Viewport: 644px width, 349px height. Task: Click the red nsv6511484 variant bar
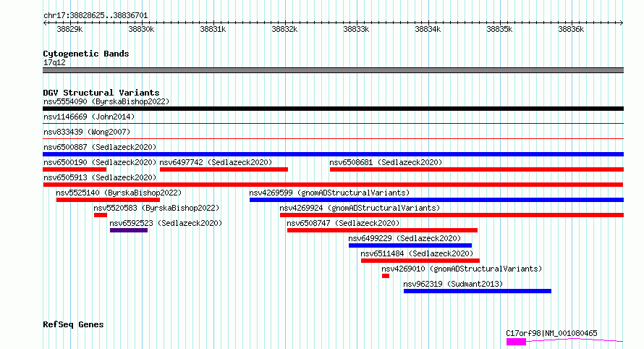tap(420, 261)
